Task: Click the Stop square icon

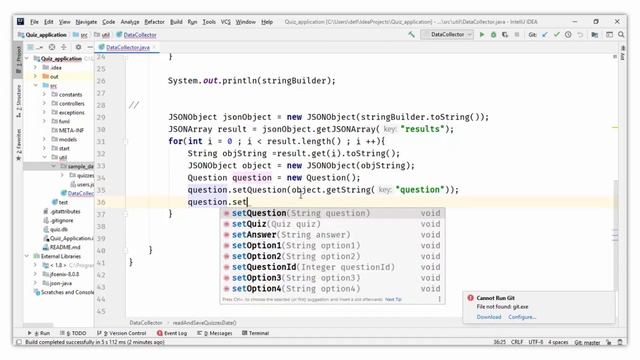Action: click(x=517, y=35)
